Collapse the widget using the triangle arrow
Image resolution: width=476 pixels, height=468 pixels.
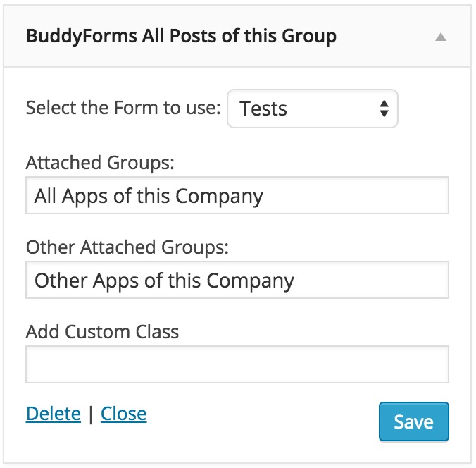point(441,37)
